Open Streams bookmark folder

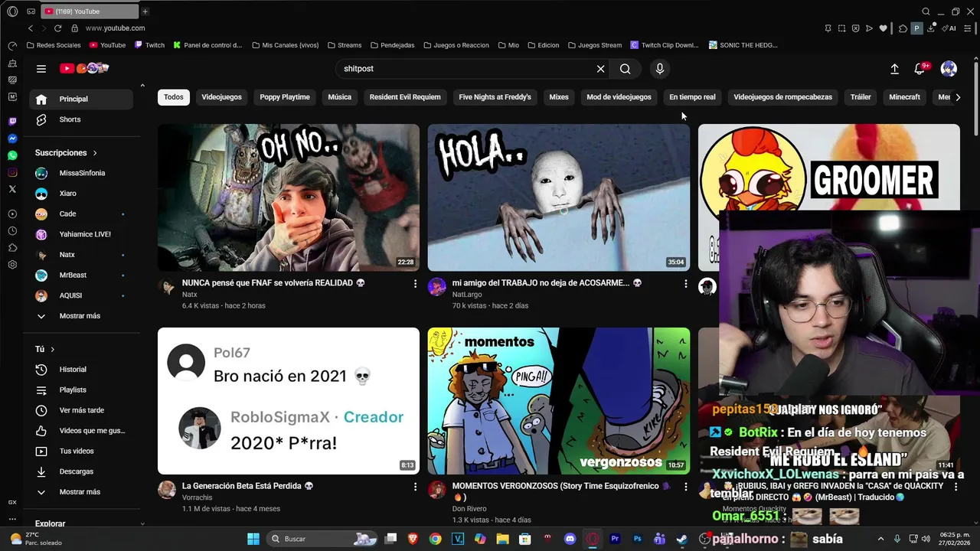point(344,45)
